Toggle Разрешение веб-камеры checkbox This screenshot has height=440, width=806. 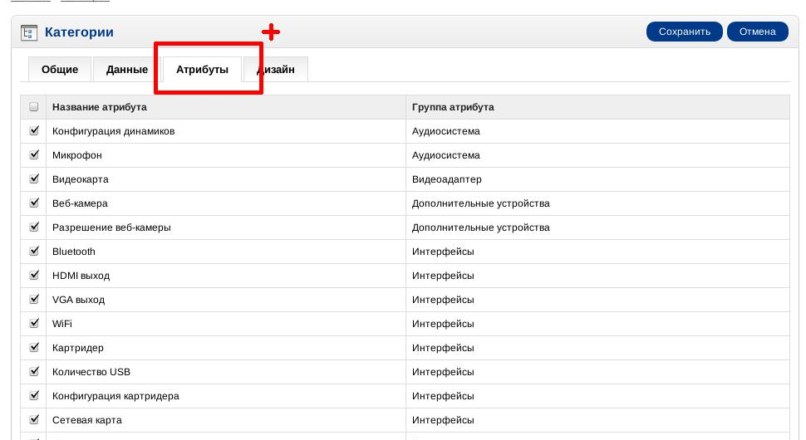(x=35, y=227)
